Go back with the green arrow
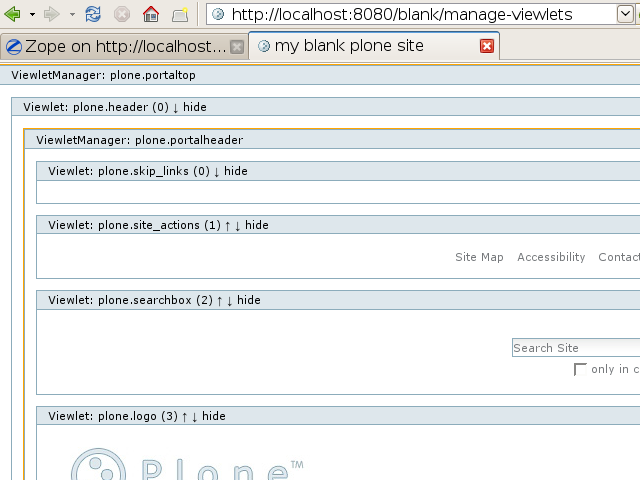640x480 pixels. (x=13, y=14)
